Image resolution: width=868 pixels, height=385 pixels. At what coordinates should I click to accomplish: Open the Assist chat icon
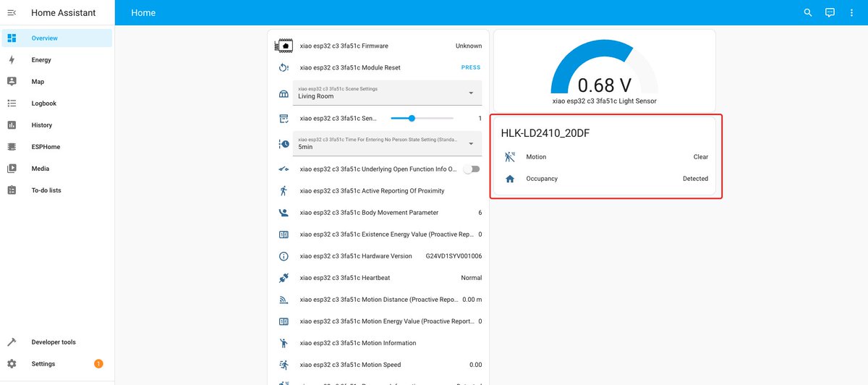[x=830, y=12]
